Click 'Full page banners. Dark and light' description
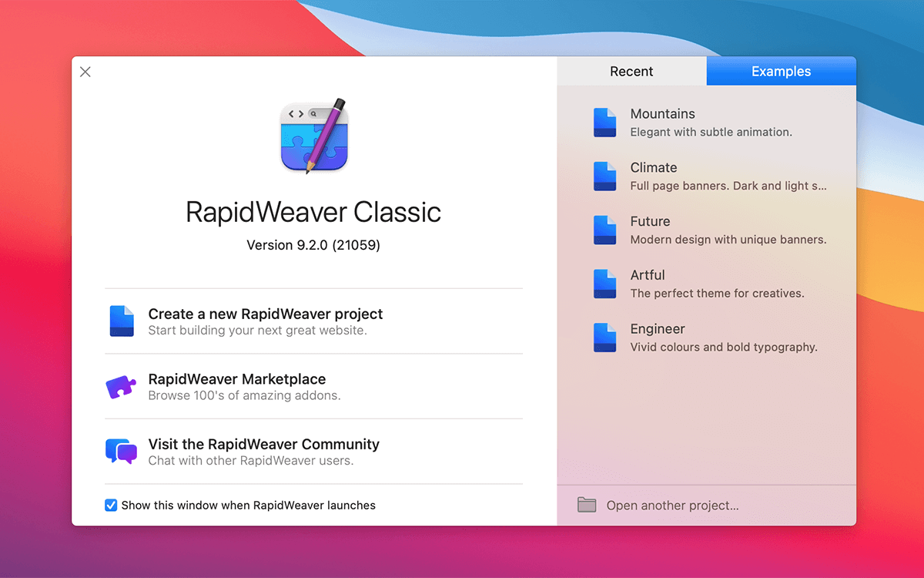924x578 pixels. tap(728, 186)
